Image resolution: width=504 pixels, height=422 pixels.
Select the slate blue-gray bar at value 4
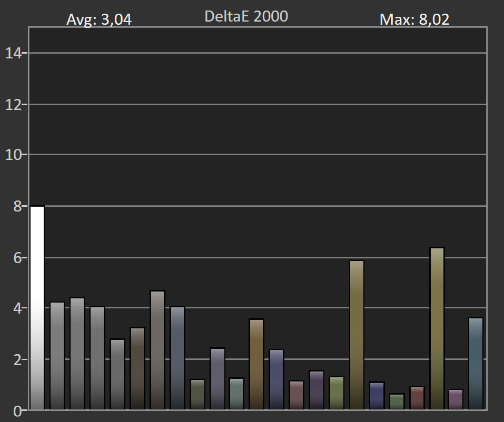[177, 358]
